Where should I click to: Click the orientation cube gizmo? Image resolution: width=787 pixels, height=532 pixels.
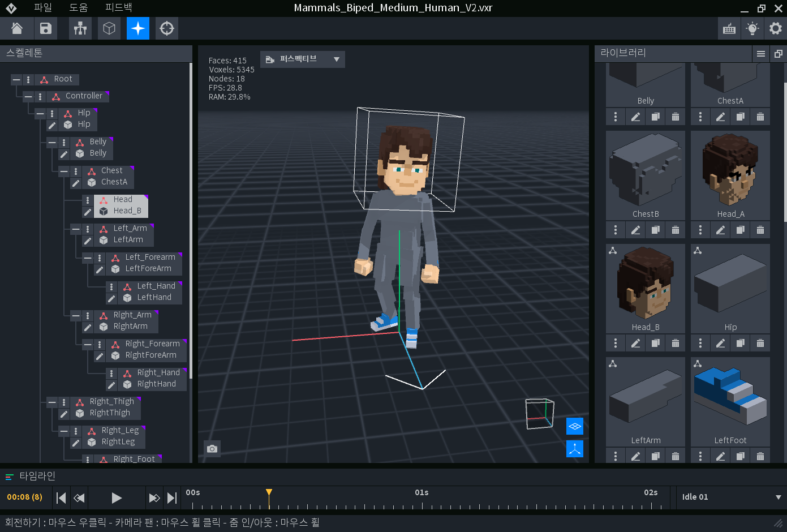(539, 414)
